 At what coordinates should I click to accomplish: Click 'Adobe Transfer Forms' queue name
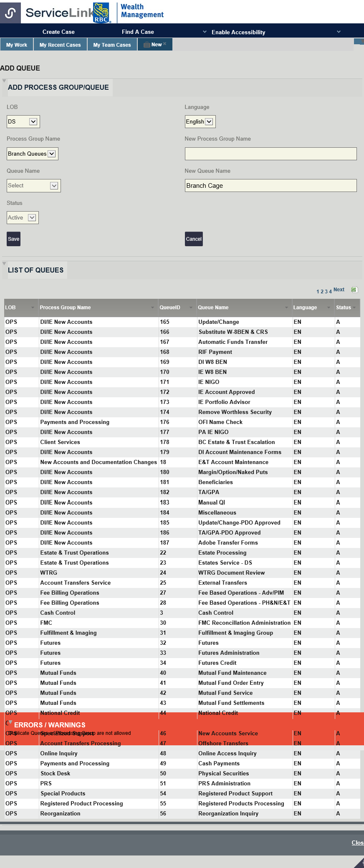(228, 543)
